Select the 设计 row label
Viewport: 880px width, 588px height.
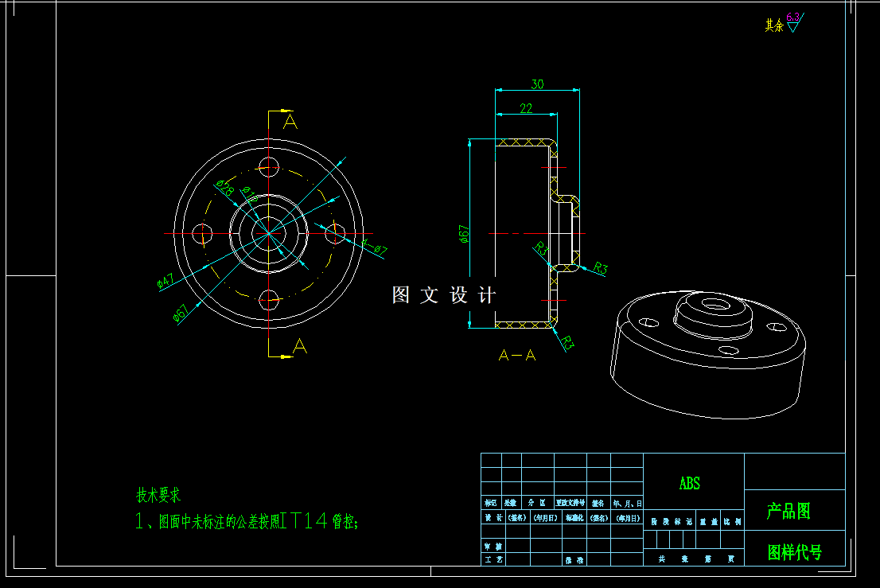pyautogui.click(x=494, y=518)
